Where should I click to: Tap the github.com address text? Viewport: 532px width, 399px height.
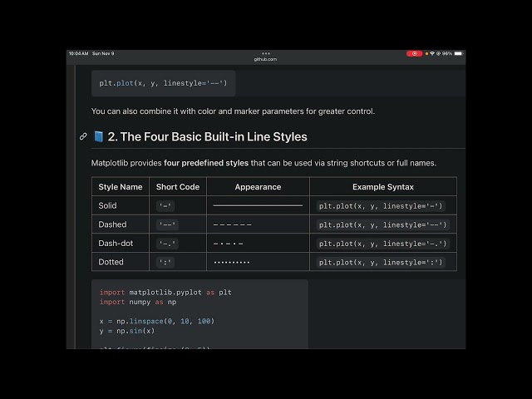click(265, 59)
